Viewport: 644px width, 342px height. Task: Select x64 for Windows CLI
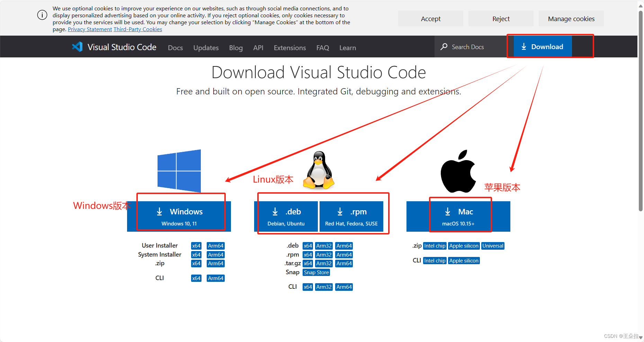[x=196, y=278]
